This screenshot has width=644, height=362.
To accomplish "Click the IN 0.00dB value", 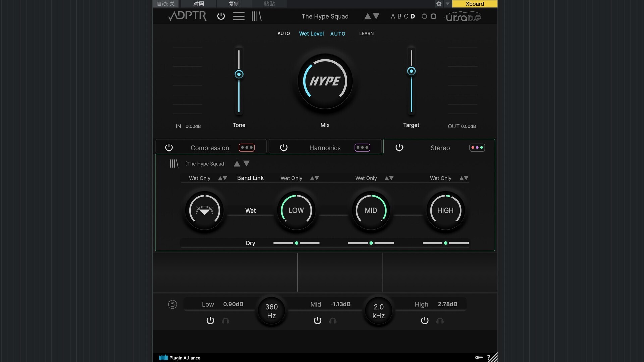I will pyautogui.click(x=193, y=126).
